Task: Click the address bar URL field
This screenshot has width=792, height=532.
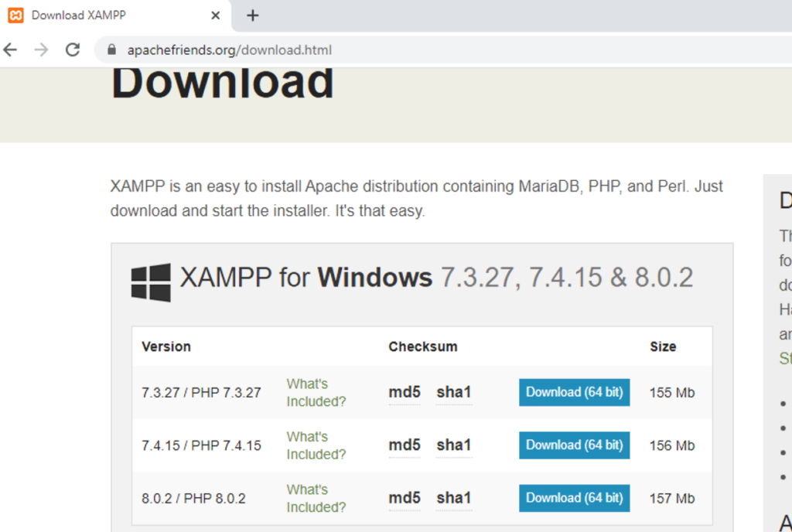Action: tap(445, 49)
